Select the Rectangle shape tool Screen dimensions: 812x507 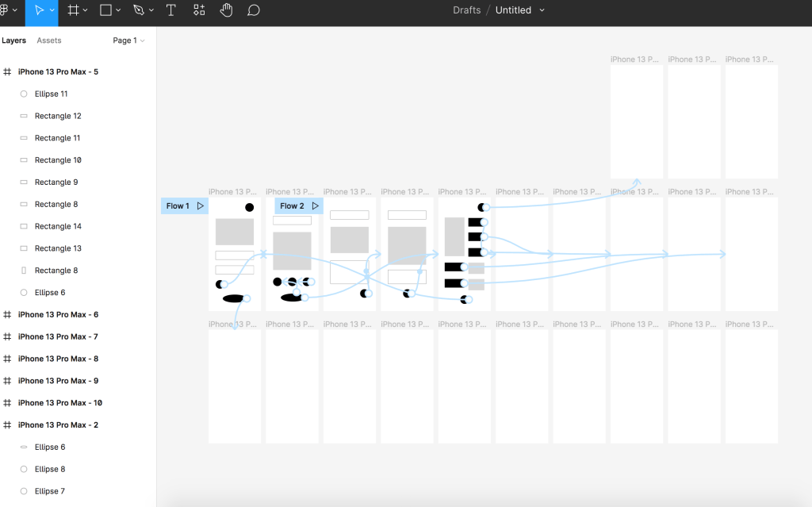coord(105,10)
